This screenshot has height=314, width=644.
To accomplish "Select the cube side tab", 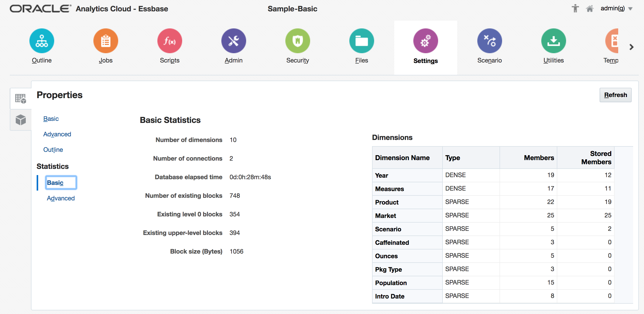I will pos(21,120).
